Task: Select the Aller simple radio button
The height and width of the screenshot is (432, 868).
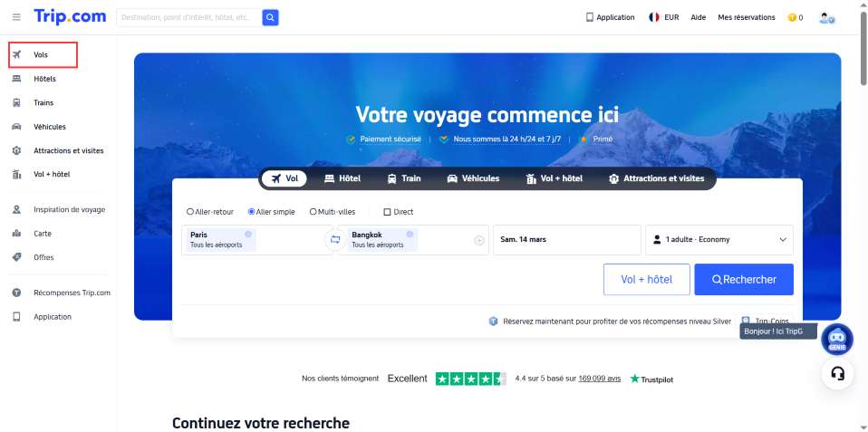Action: pyautogui.click(x=251, y=212)
